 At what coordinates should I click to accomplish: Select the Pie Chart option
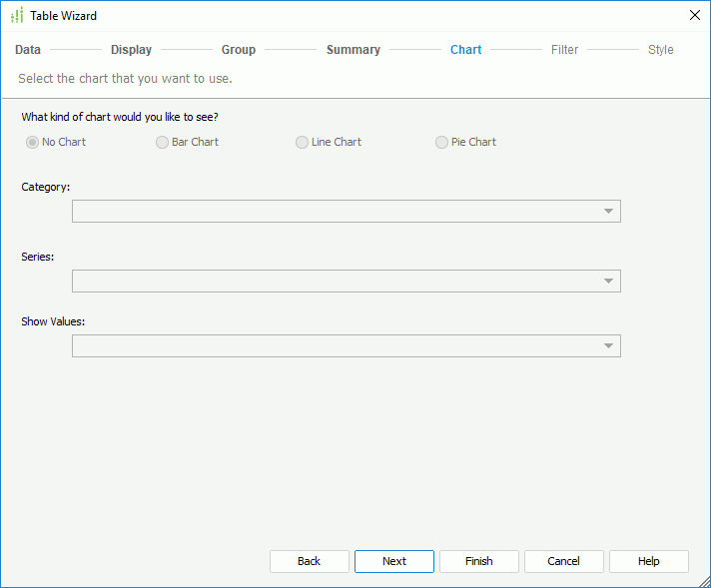(x=442, y=143)
